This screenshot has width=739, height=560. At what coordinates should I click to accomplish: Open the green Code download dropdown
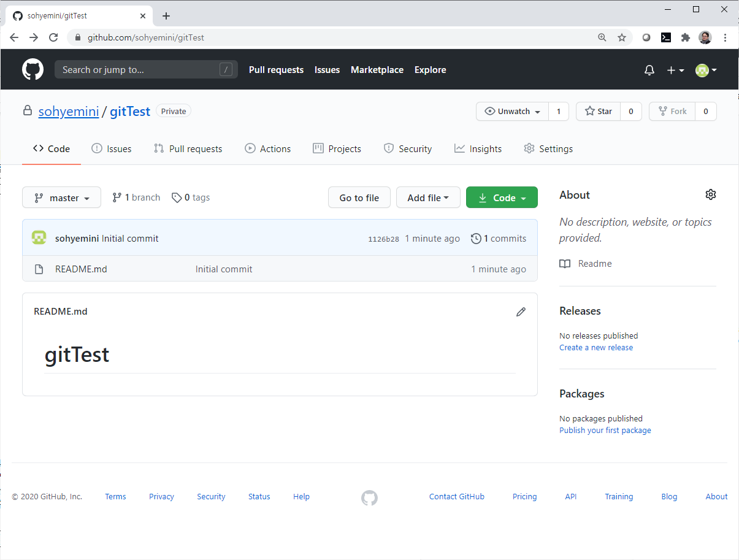point(502,198)
